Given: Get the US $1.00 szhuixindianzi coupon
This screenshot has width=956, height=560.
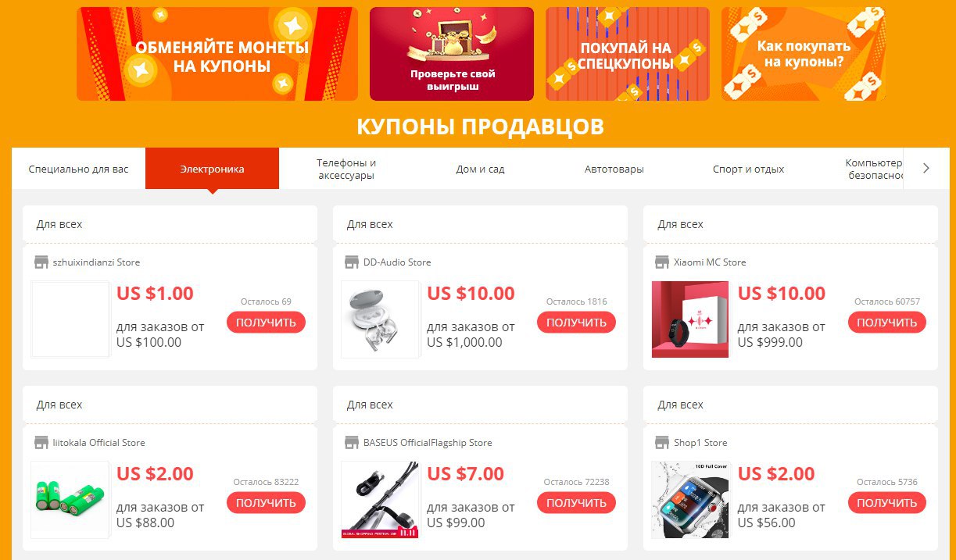Looking at the screenshot, I should click(266, 322).
